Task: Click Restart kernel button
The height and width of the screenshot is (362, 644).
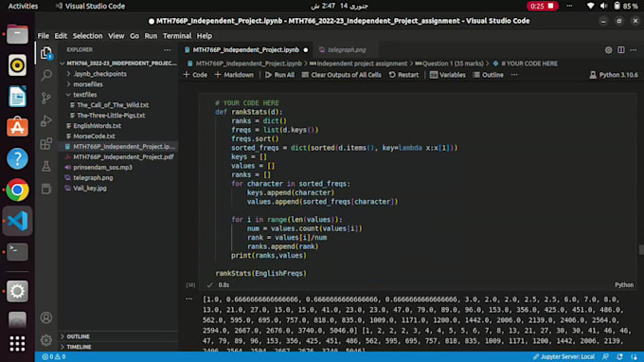Action: (x=403, y=75)
